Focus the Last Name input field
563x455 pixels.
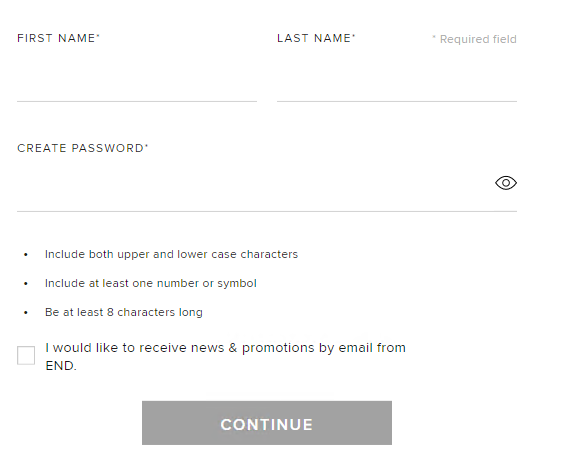coord(397,82)
